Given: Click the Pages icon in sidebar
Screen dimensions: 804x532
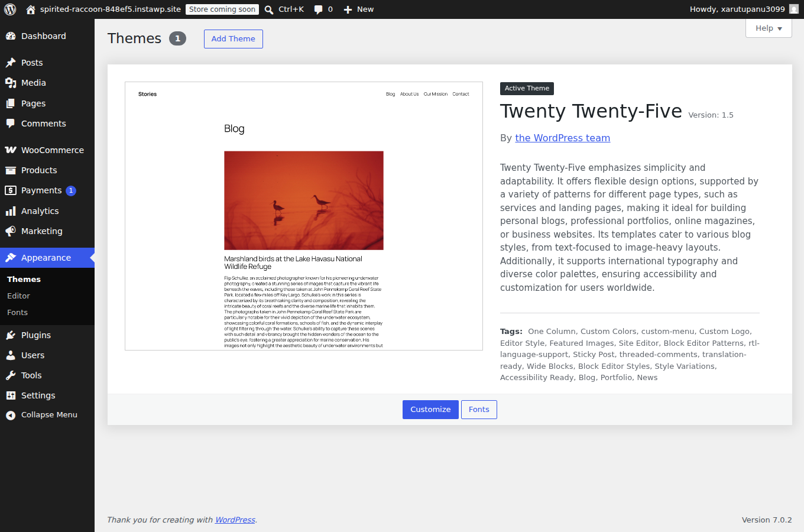Looking at the screenshot, I should point(11,103).
